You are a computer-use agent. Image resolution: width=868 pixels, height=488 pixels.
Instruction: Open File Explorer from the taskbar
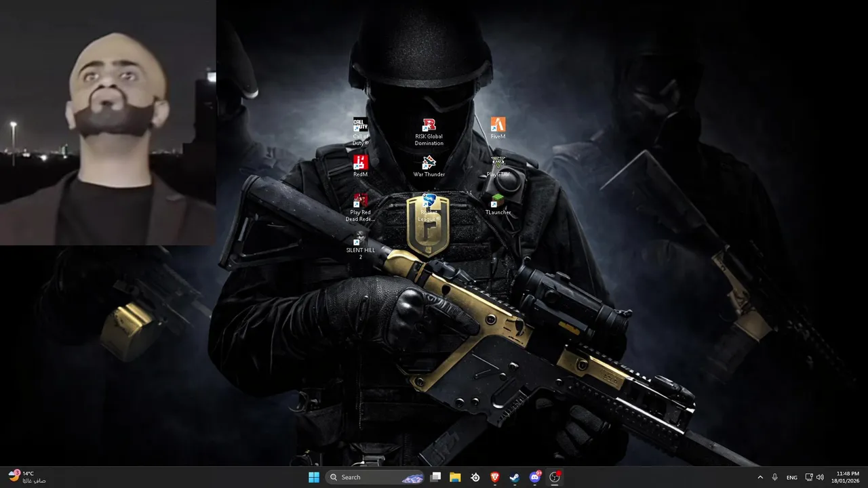pos(456,477)
